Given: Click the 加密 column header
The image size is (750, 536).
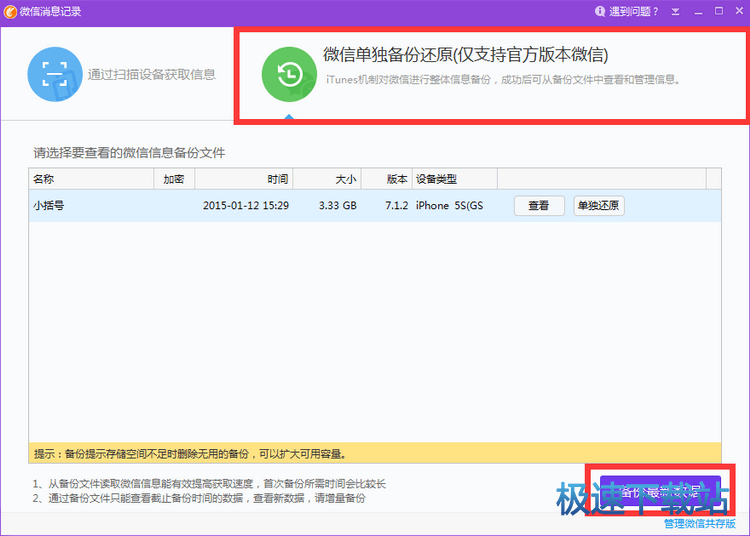Looking at the screenshot, I should tap(174, 179).
